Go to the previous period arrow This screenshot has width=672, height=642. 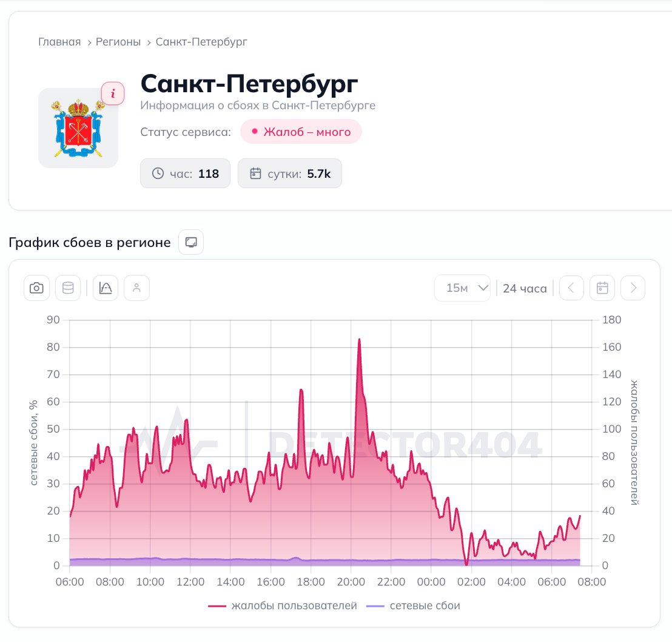click(x=571, y=288)
